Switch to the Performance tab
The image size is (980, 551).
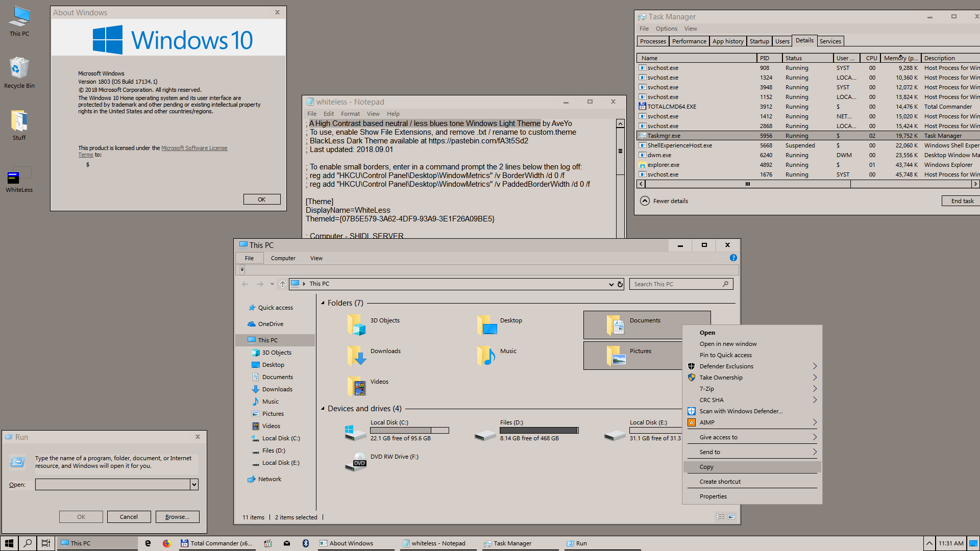click(x=689, y=41)
